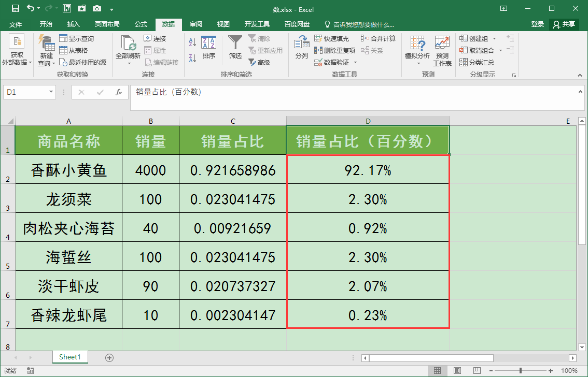Click zoom slider handle

521,371
